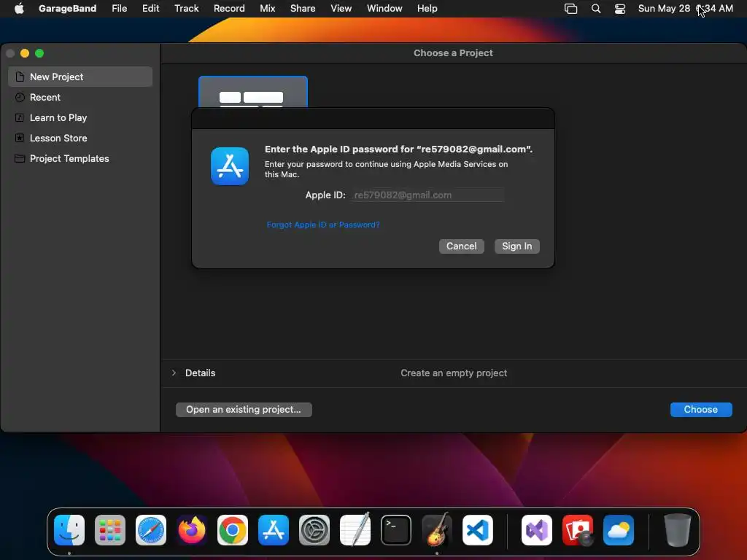Viewport: 747px width, 560px height.
Task: Open the Share menu
Action: coord(303,9)
